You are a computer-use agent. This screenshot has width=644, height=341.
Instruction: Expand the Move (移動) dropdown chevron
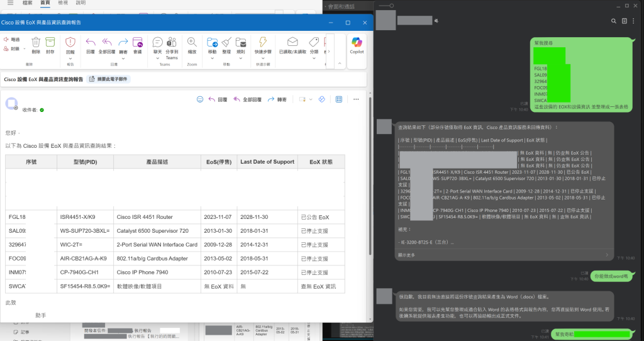point(213,59)
